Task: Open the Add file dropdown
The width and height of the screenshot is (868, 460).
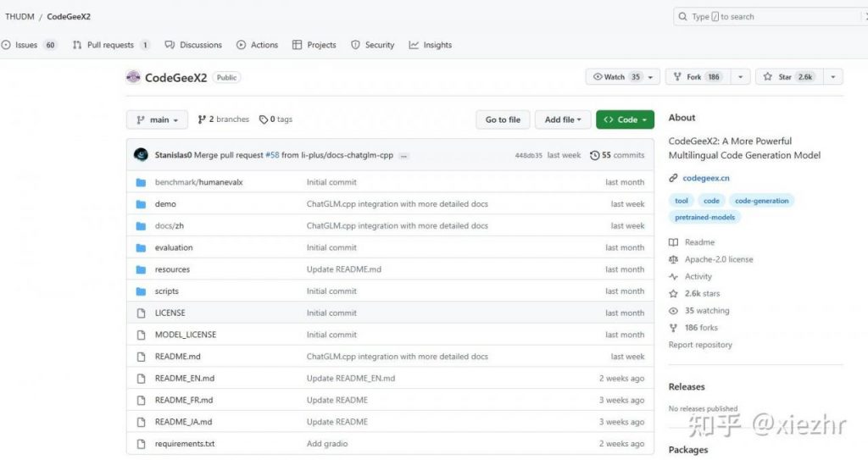Action: pos(563,120)
